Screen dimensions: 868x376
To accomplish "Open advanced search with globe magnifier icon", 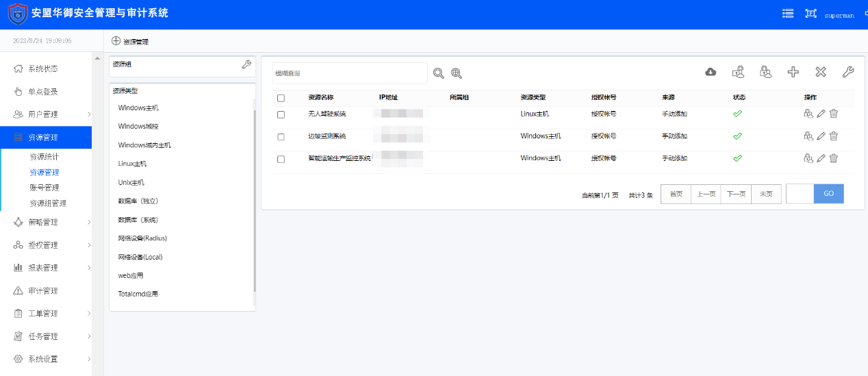I will pos(457,73).
